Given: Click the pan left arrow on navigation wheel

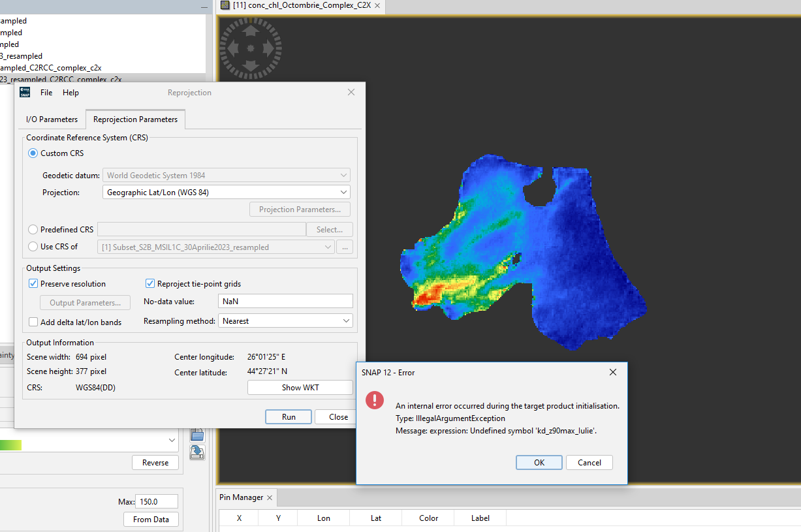Looking at the screenshot, I should click(232, 48).
